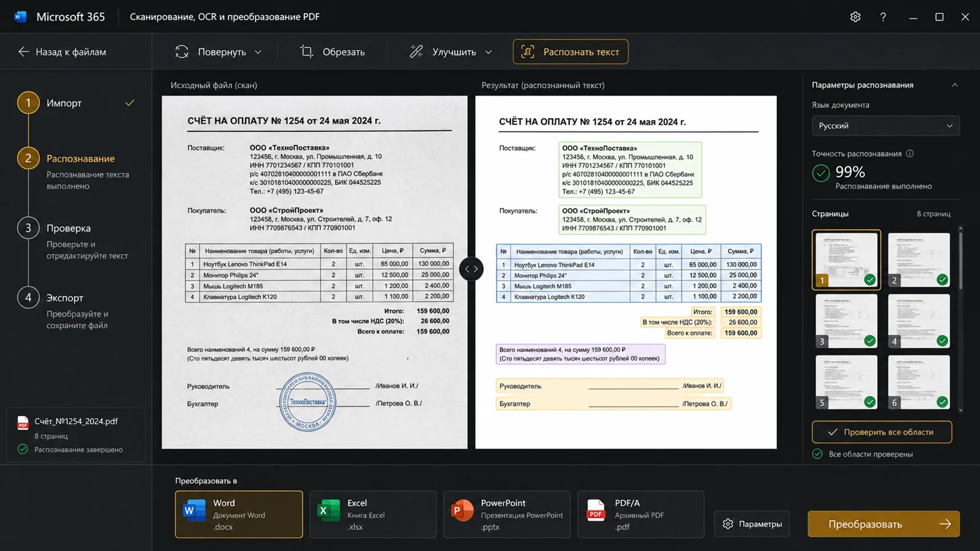
Task: Click the Microsoft 365 logo icon
Action: pyautogui.click(x=20, y=17)
